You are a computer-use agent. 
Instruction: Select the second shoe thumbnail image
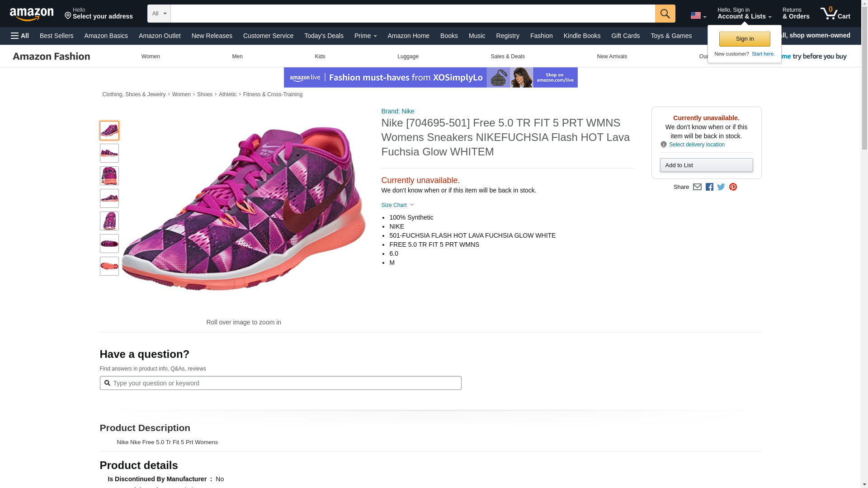click(x=109, y=153)
